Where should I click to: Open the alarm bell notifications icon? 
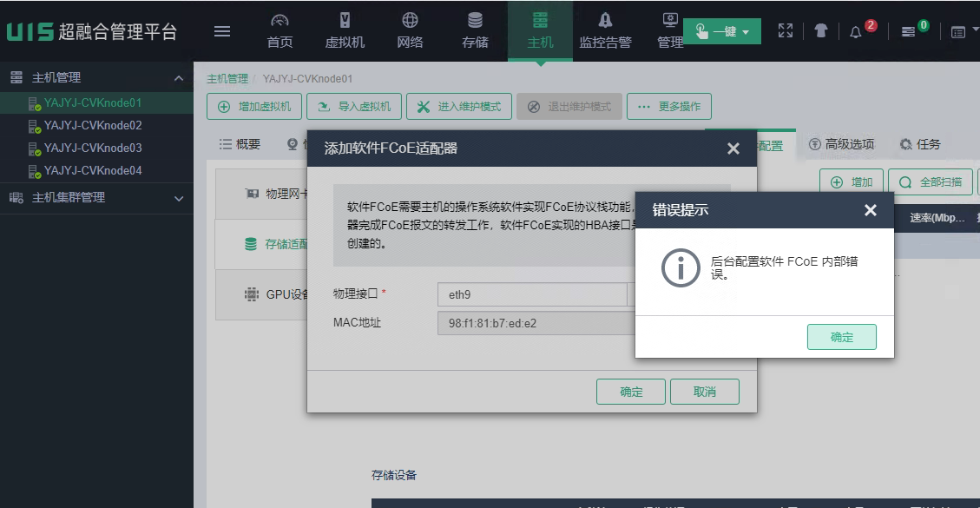pos(856,32)
